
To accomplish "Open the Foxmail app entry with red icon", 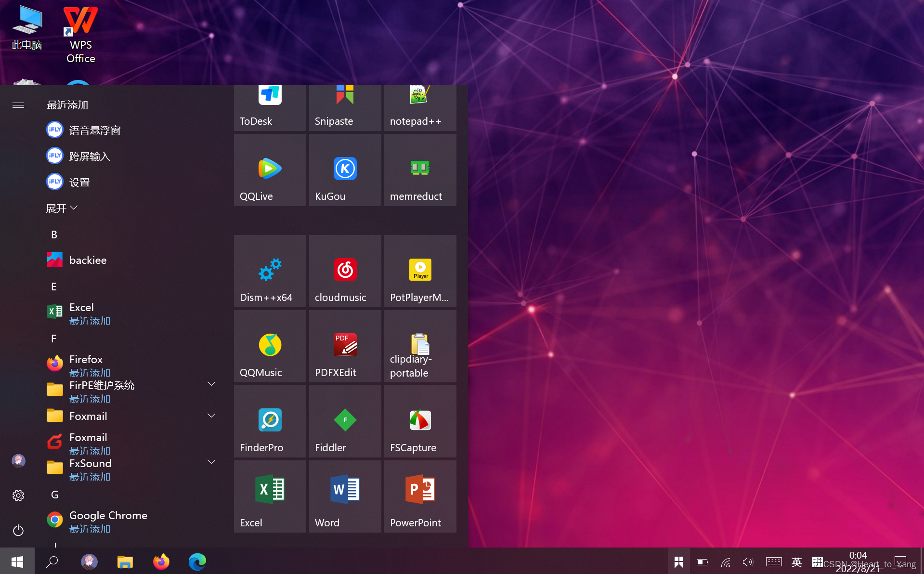I will 130,443.
